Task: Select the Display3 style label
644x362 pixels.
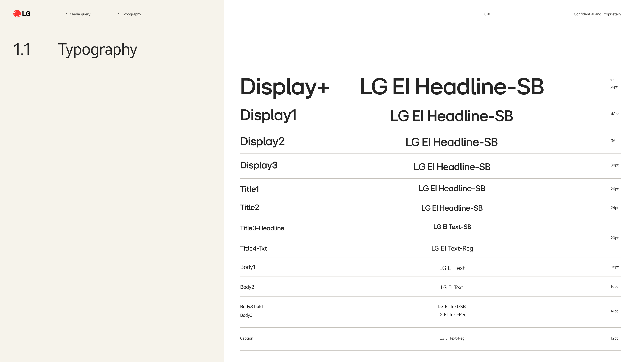Action: pyautogui.click(x=258, y=165)
